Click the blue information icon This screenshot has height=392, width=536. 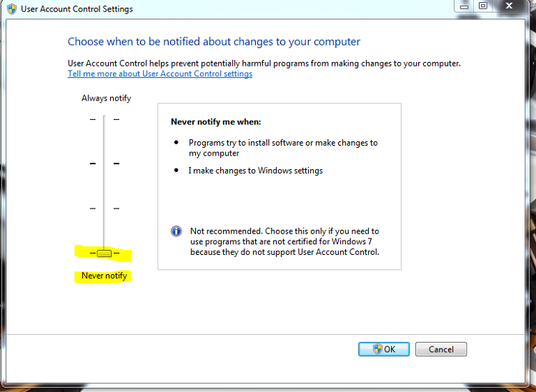[177, 231]
